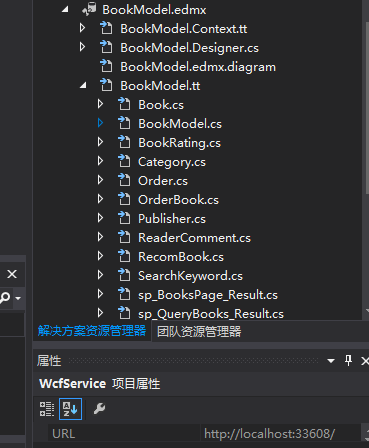
Task: Expand the BookModel.cs tree node
Action: 100,123
